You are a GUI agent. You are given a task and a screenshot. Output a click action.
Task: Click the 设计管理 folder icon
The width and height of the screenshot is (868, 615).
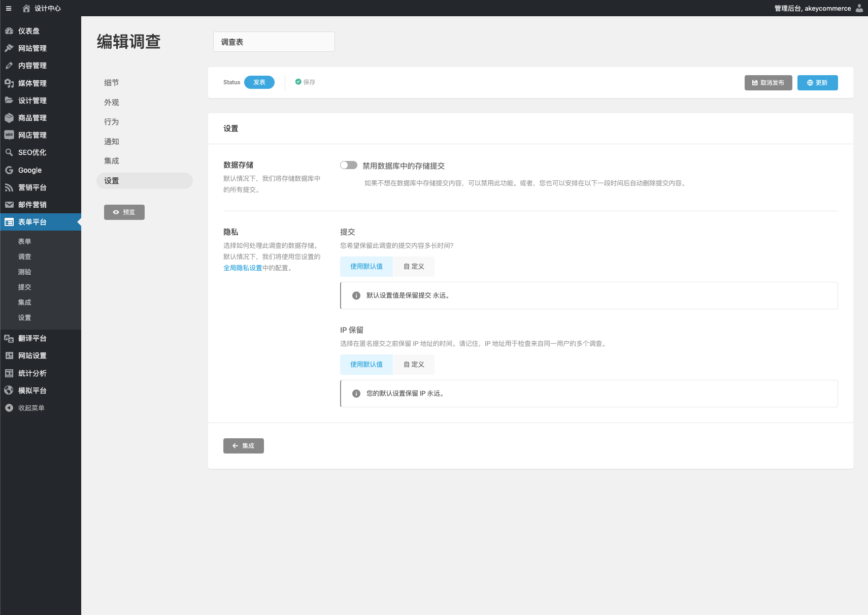click(9, 101)
